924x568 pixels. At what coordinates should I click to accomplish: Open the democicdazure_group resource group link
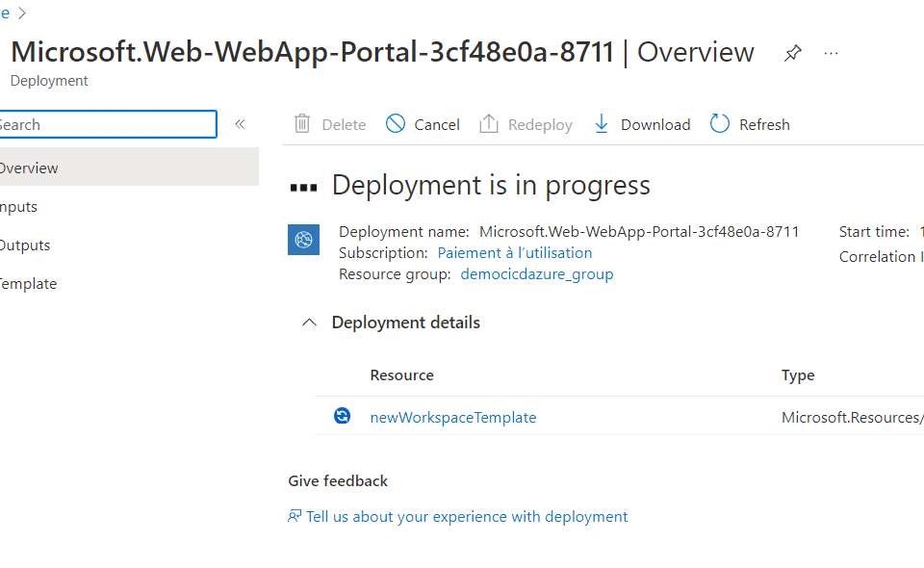tap(537, 274)
